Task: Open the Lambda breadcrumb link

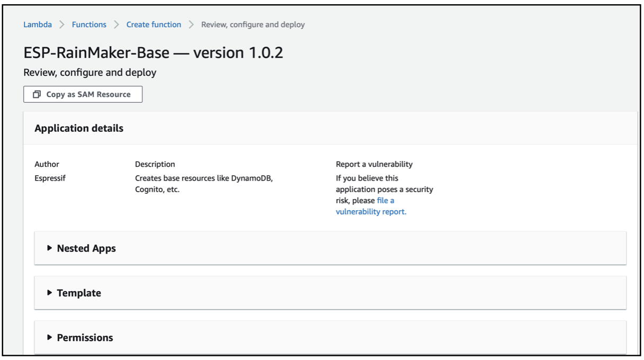Action: coord(38,24)
